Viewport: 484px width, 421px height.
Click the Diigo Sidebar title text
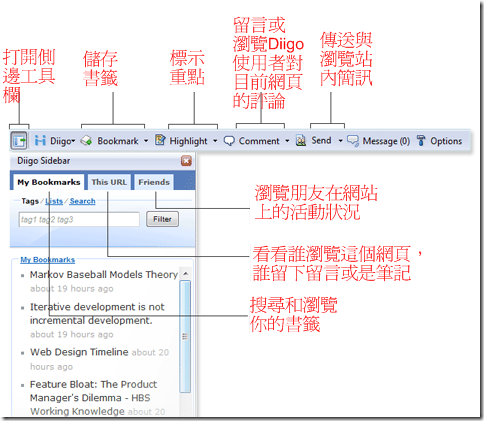[44, 161]
